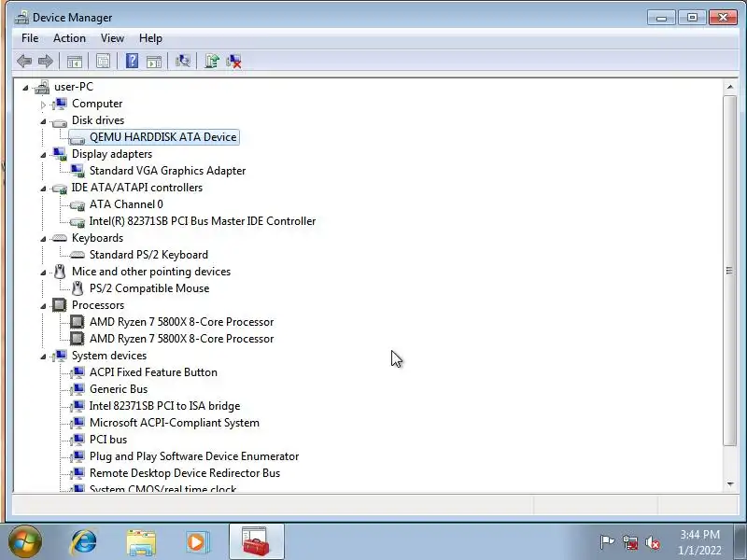The image size is (747, 560).
Task: Expand the Computer category node
Action: click(x=43, y=105)
